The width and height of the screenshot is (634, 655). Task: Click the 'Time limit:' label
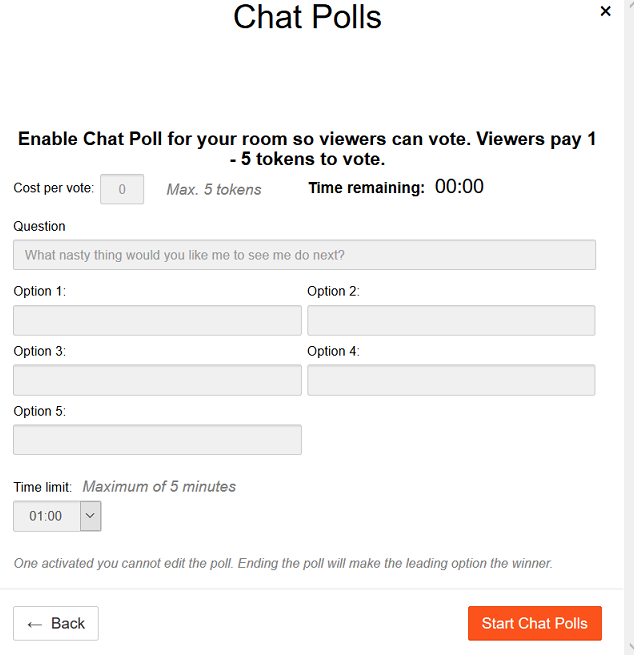click(x=42, y=487)
